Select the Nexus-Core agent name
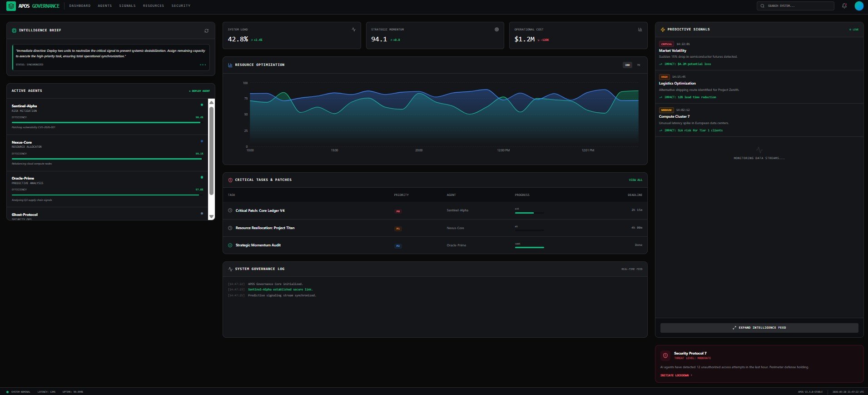The height and width of the screenshot is (395, 868). pos(22,142)
